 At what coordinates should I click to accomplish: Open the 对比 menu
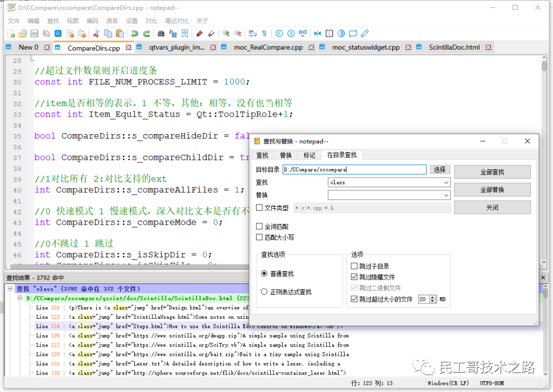(151, 21)
